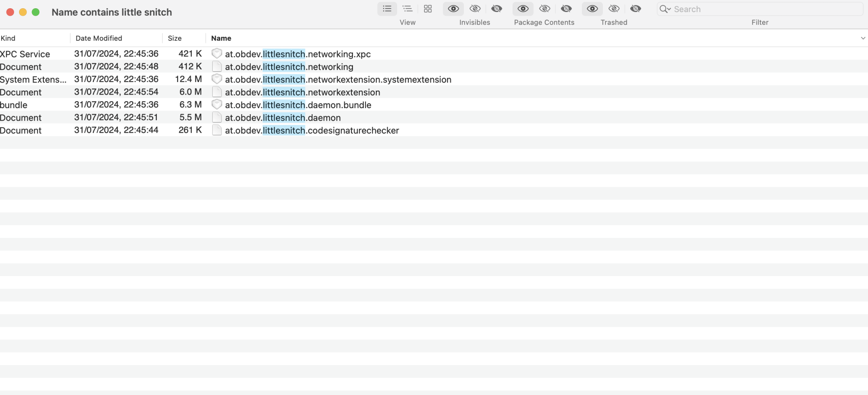Click document icon of codesignaturechecker
868x395 pixels.
click(217, 130)
